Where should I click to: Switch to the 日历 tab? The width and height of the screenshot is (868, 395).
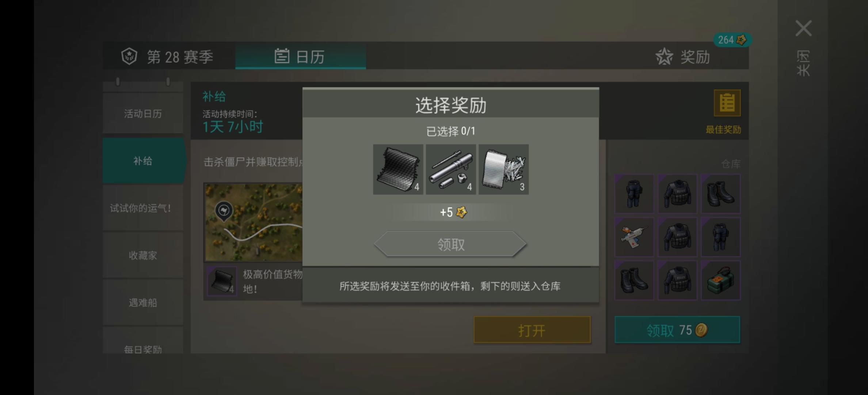coord(300,56)
